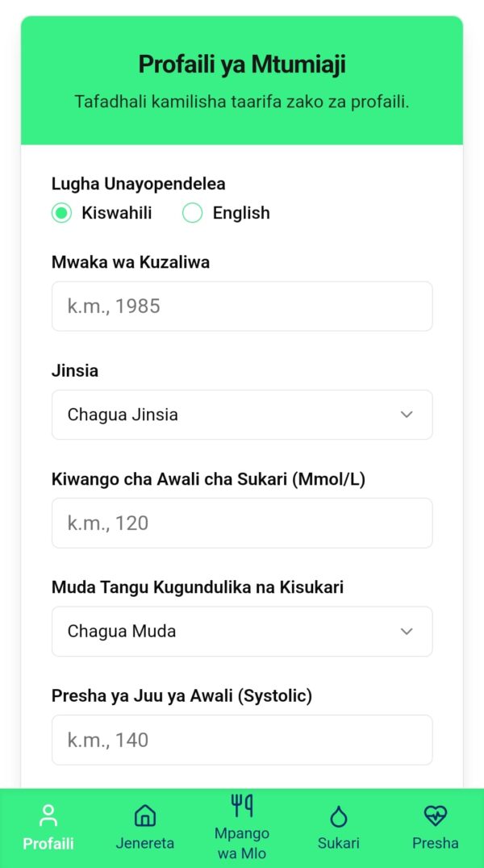Image resolution: width=484 pixels, height=868 pixels.
Task: Select the Kiswahili radio button
Action: click(x=61, y=213)
